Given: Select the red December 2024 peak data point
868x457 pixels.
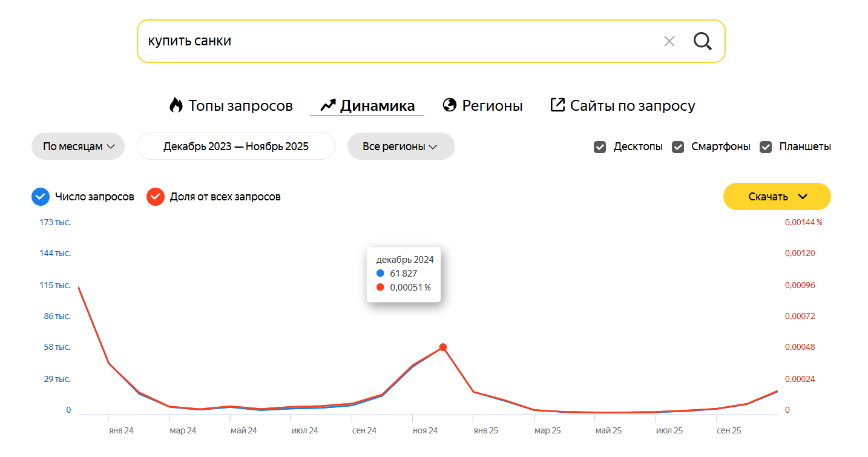Looking at the screenshot, I should pyautogui.click(x=443, y=347).
